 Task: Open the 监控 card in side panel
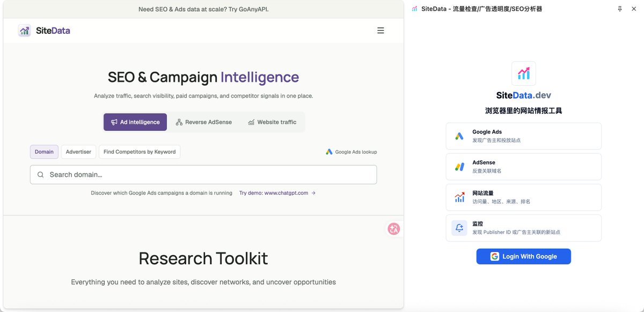(x=524, y=228)
